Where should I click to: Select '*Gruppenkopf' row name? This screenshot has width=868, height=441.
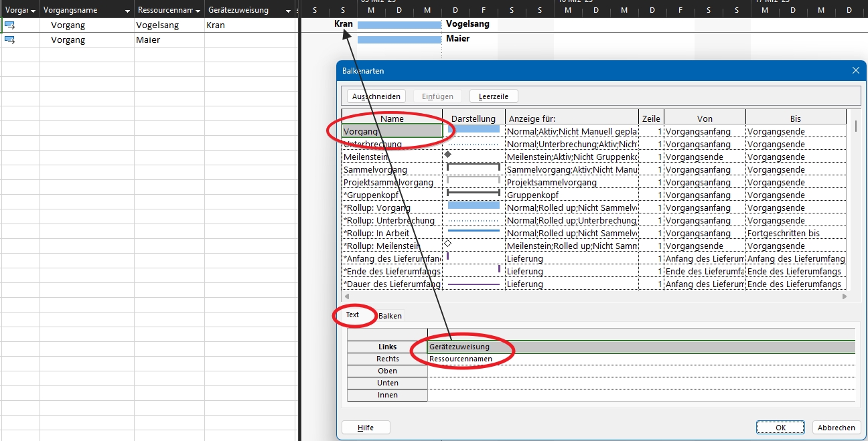pos(392,195)
